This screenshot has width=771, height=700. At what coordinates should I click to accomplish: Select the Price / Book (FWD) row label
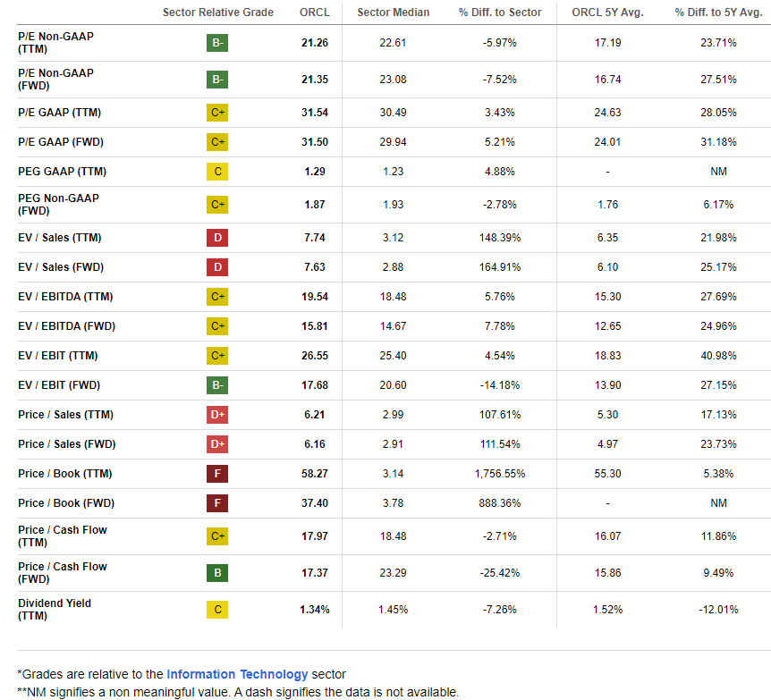[66, 503]
